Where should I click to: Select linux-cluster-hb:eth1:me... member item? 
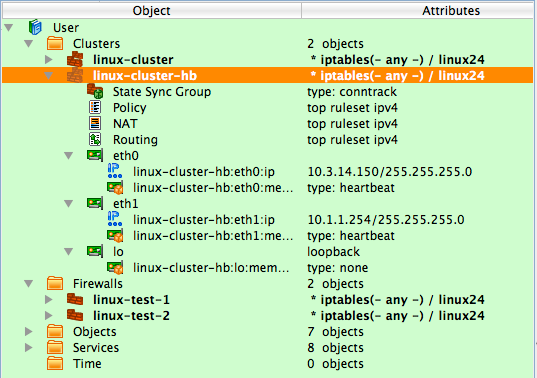coord(213,236)
